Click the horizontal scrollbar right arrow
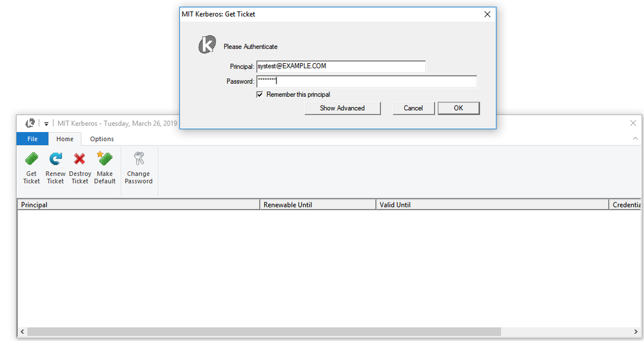 [x=636, y=331]
